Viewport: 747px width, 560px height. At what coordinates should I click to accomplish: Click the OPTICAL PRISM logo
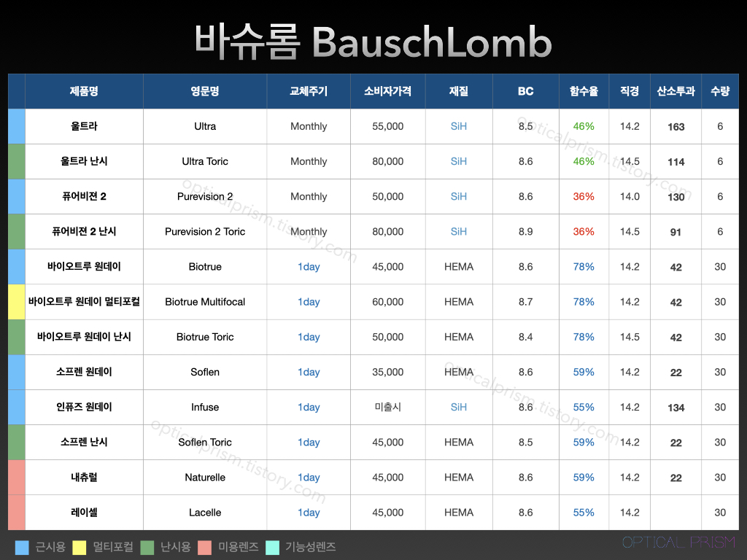pos(679,542)
